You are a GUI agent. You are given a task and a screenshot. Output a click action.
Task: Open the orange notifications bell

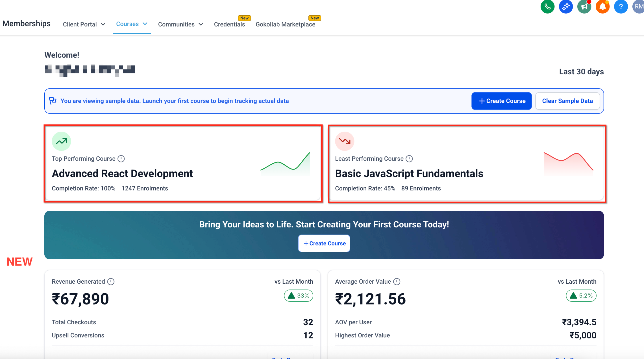pyautogui.click(x=603, y=6)
